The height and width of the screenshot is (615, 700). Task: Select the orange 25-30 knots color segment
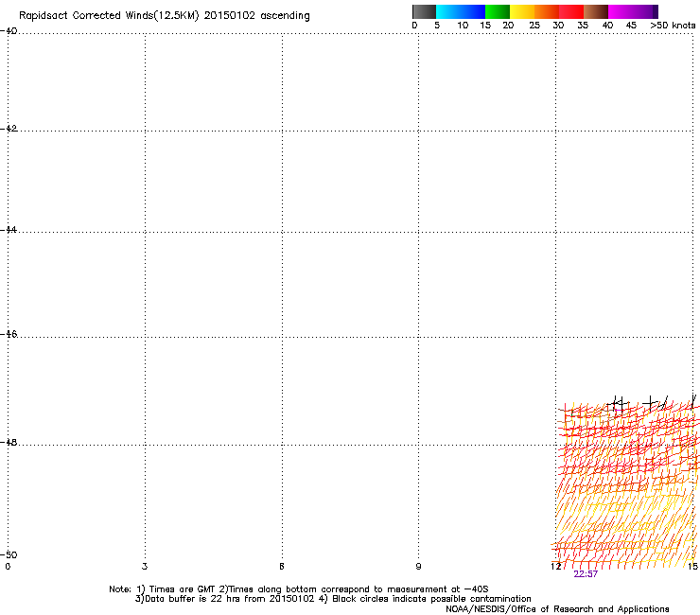tap(547, 11)
